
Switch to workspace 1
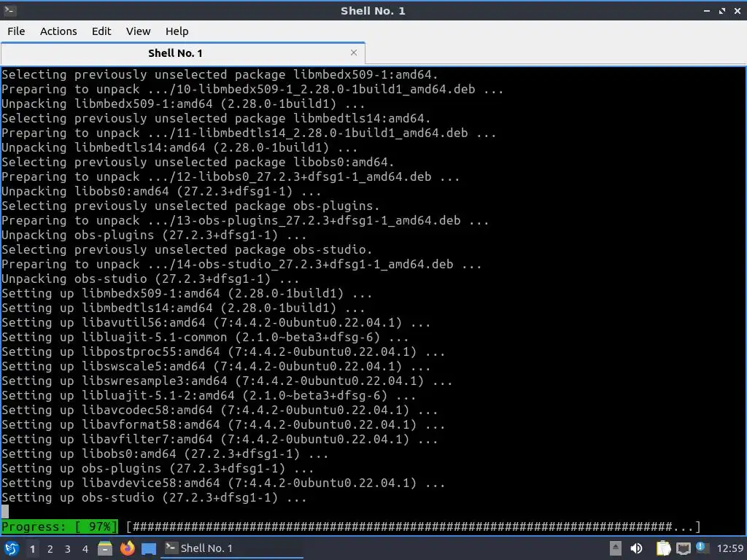[x=32, y=548]
